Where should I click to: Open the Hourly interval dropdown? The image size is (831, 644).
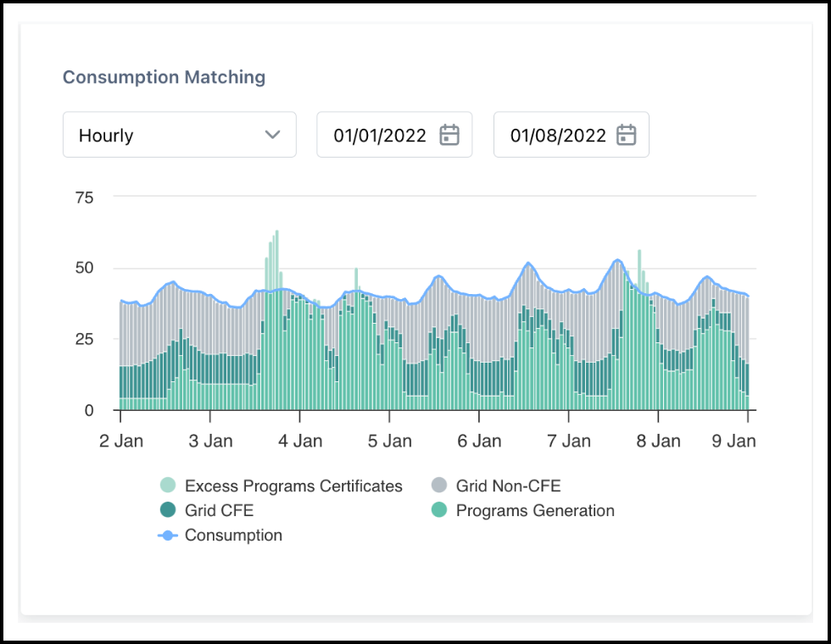tap(179, 134)
